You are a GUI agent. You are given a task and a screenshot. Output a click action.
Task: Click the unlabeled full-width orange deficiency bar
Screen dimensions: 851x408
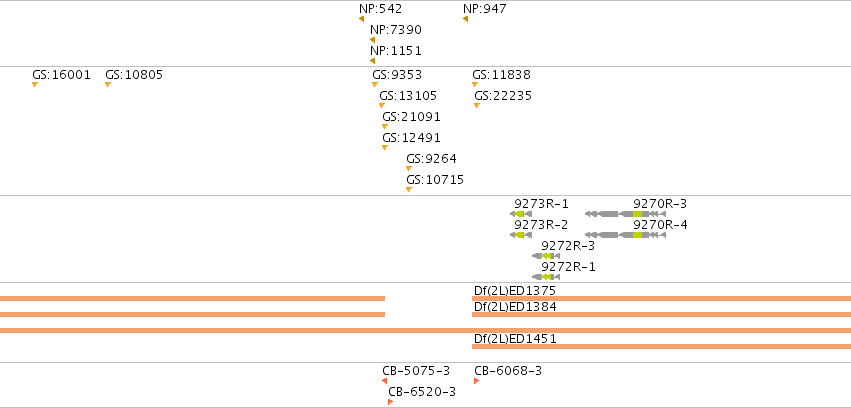[426, 330]
